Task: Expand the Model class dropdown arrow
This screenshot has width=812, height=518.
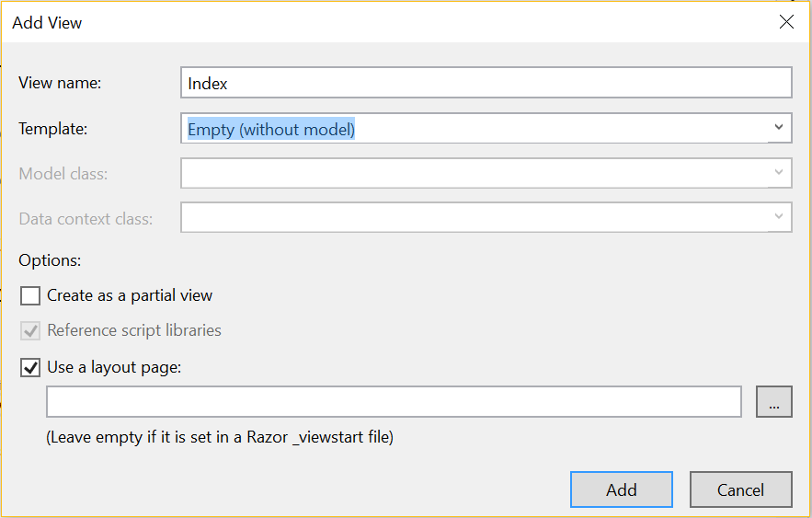Action: click(779, 172)
